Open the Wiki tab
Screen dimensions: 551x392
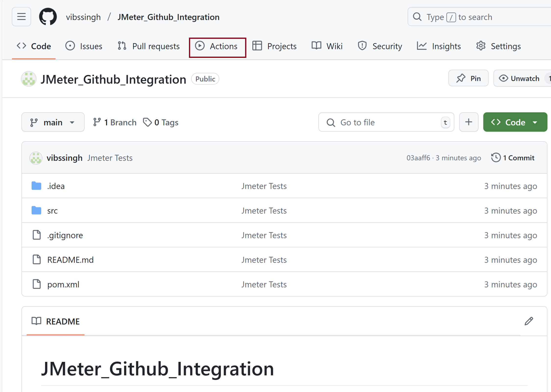click(327, 46)
